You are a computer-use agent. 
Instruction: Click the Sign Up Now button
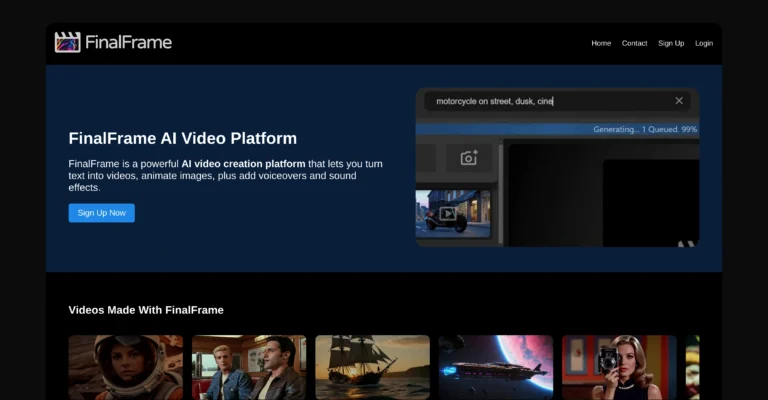pos(101,213)
